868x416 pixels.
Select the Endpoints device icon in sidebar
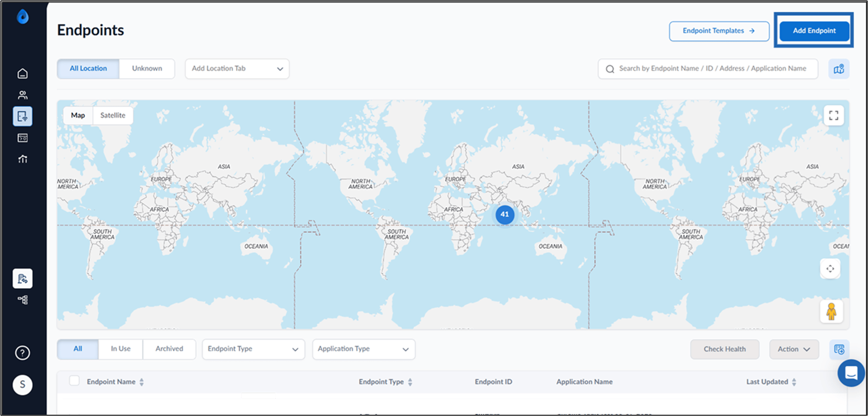(x=23, y=116)
